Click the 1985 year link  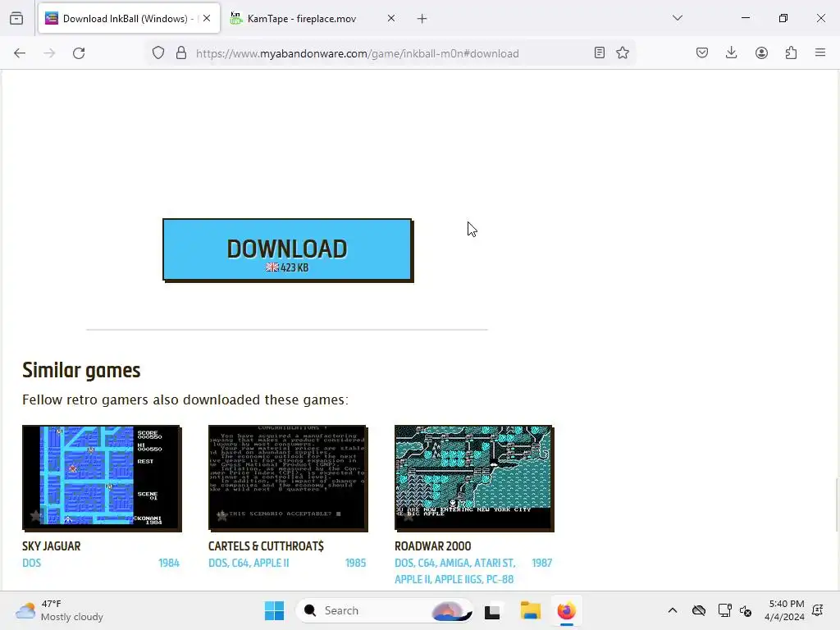[x=355, y=563]
